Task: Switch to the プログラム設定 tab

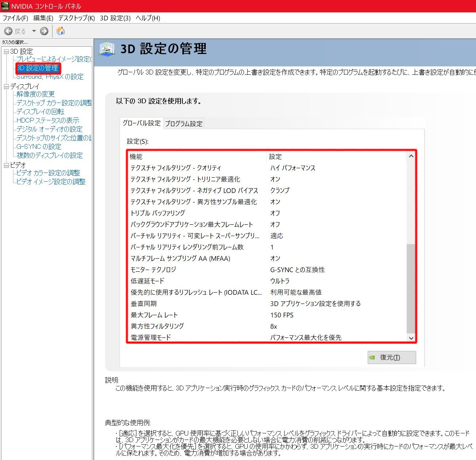Action: 184,124
